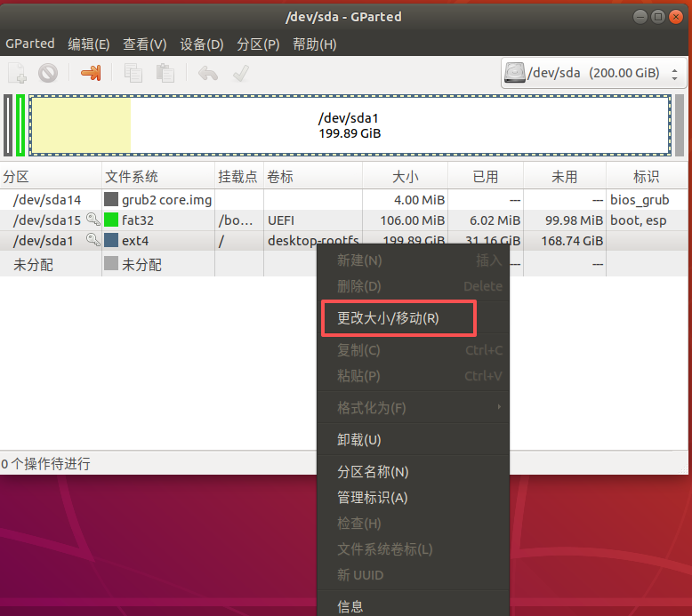
Task: Click 检查(H) context menu entry
Action: (414, 524)
